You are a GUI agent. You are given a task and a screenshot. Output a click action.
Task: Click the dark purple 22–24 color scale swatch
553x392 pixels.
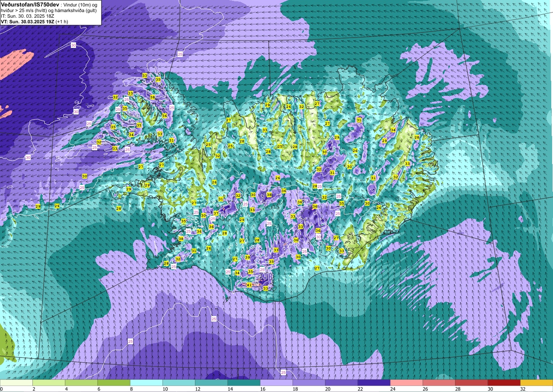point(374,383)
